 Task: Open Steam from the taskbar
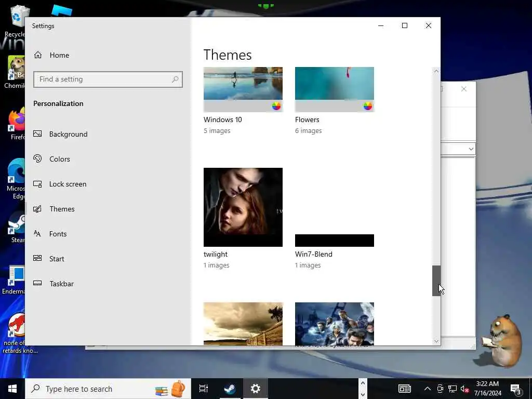(230, 389)
